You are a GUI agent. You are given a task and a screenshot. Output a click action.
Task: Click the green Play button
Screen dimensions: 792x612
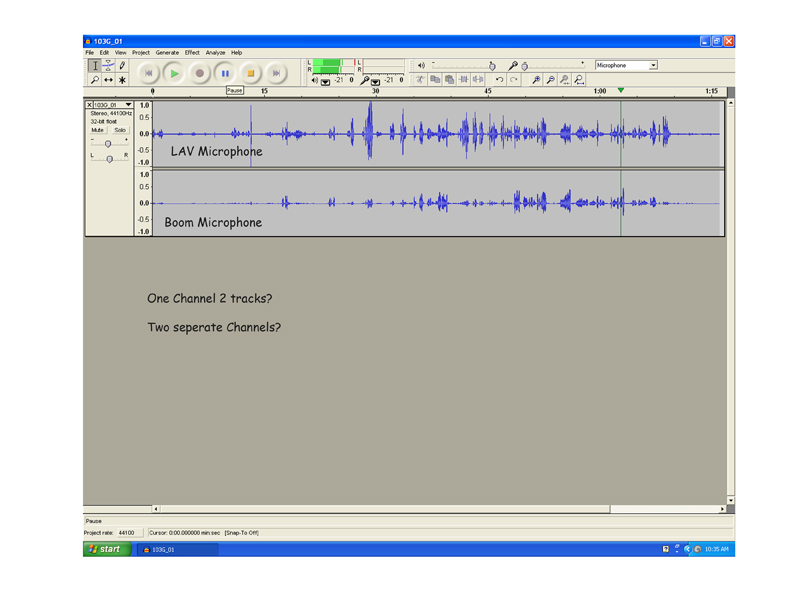(x=174, y=73)
